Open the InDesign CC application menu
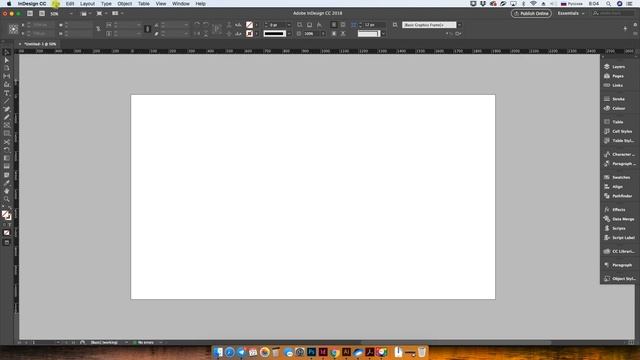This screenshot has height=360, width=640. tap(32, 4)
